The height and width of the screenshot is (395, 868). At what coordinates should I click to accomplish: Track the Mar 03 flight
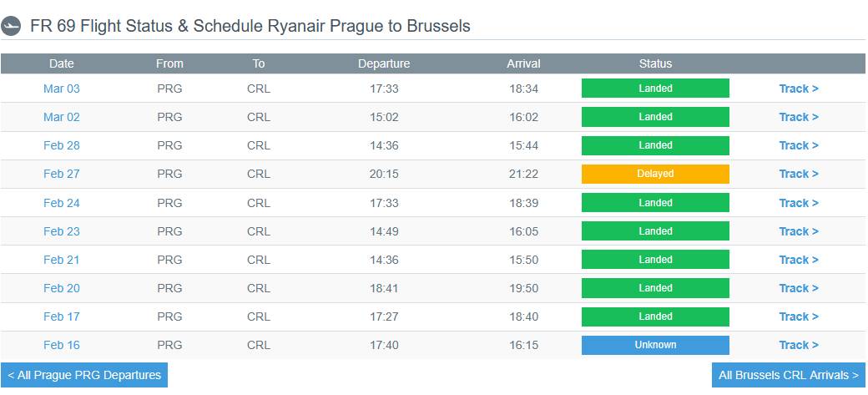799,89
